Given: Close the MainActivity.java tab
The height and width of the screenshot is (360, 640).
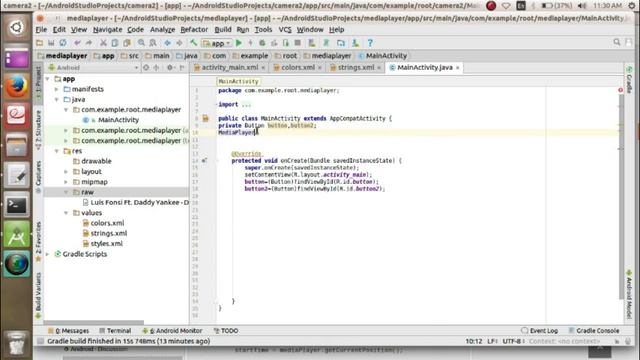Looking at the screenshot, I should coord(458,68).
